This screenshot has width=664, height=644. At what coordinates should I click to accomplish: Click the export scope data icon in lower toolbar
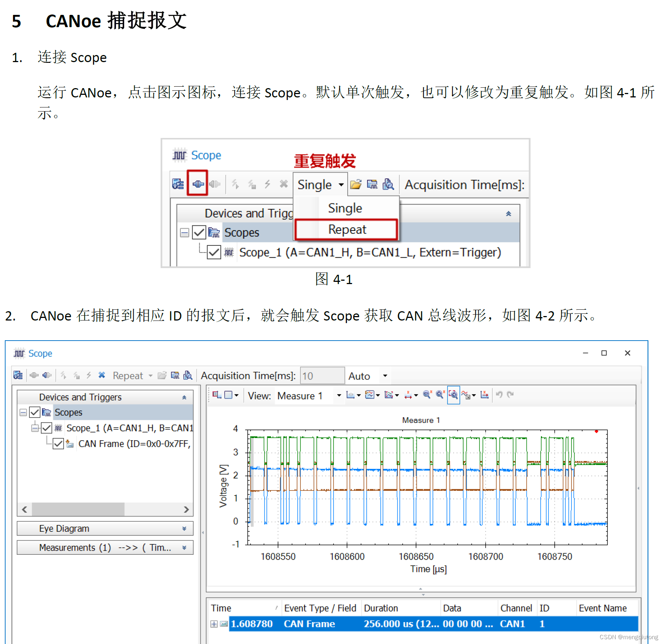pos(175,375)
